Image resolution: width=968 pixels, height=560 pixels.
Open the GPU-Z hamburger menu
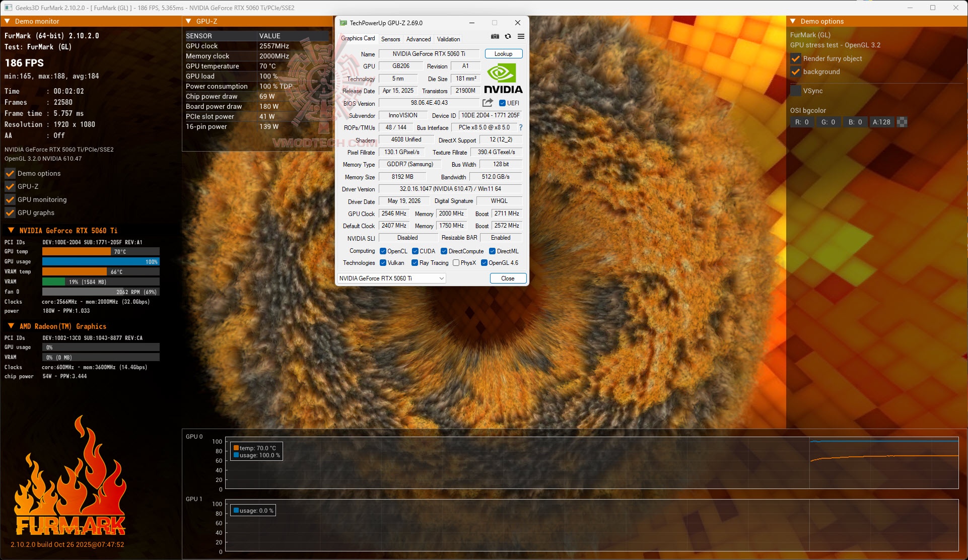click(521, 36)
